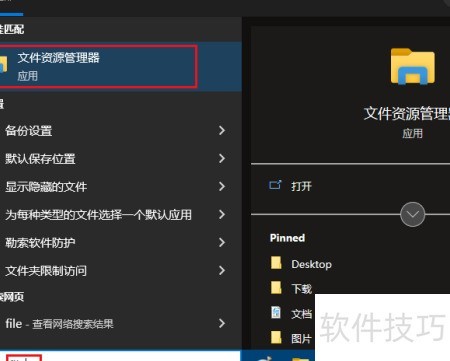Click the Desktop folder icon

[x=276, y=263]
